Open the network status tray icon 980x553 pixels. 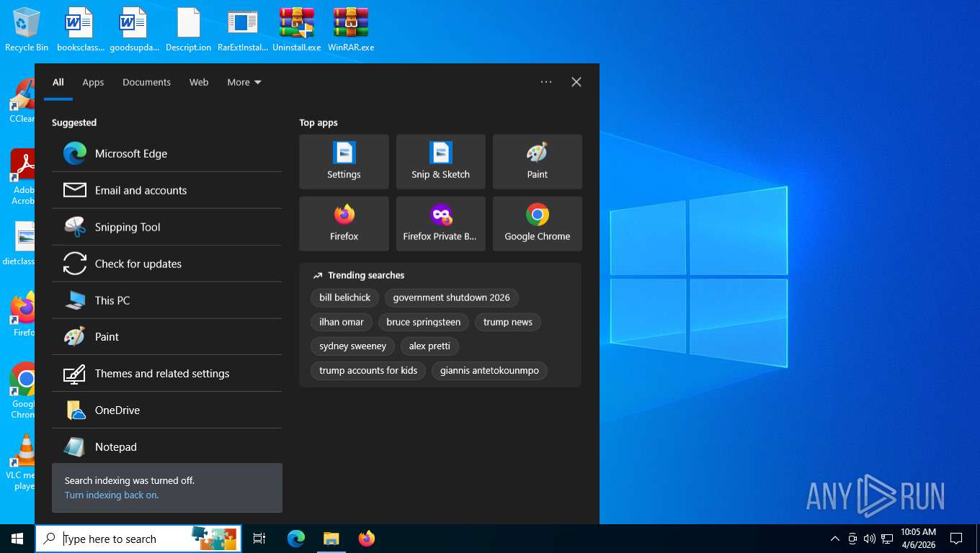click(887, 539)
